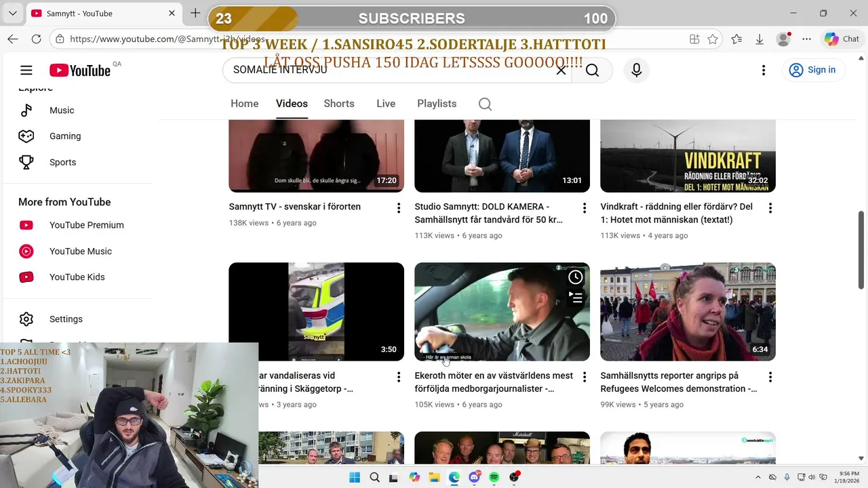Expand the tab actions dropdown
Image resolution: width=868 pixels, height=488 pixels.
(13, 13)
